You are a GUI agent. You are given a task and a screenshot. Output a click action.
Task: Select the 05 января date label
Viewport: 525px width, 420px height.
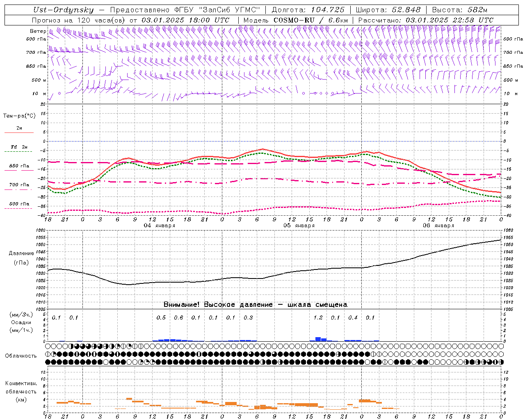(299, 226)
